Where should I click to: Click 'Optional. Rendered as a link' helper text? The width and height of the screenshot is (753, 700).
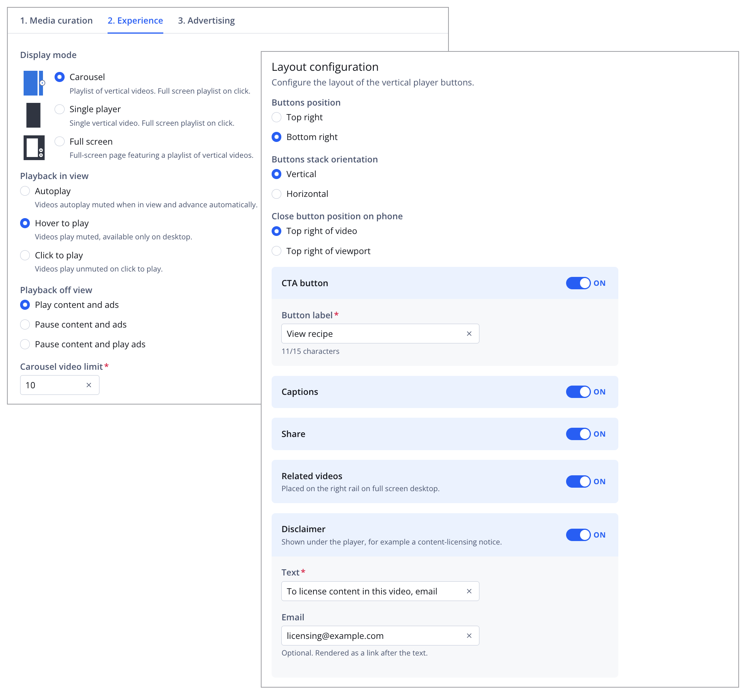[354, 653]
